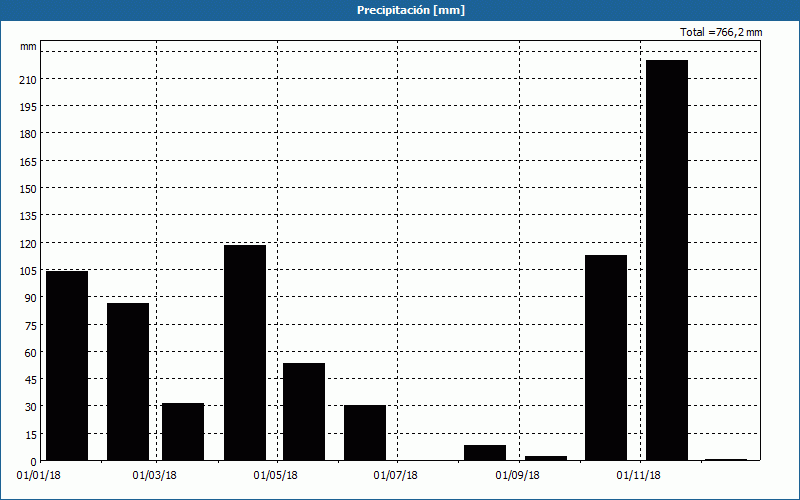
Task: Select the January 2018 bar near 105 mm
Action: [67, 366]
